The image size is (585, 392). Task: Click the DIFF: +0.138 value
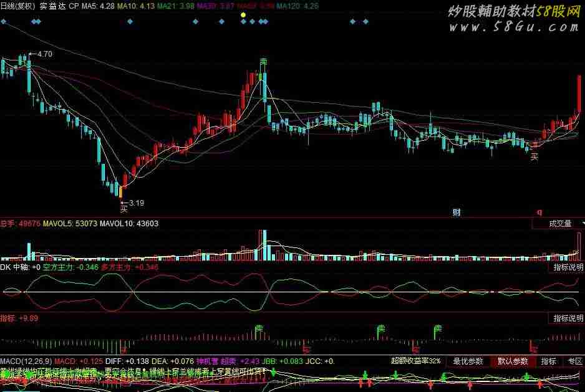tap(127, 361)
